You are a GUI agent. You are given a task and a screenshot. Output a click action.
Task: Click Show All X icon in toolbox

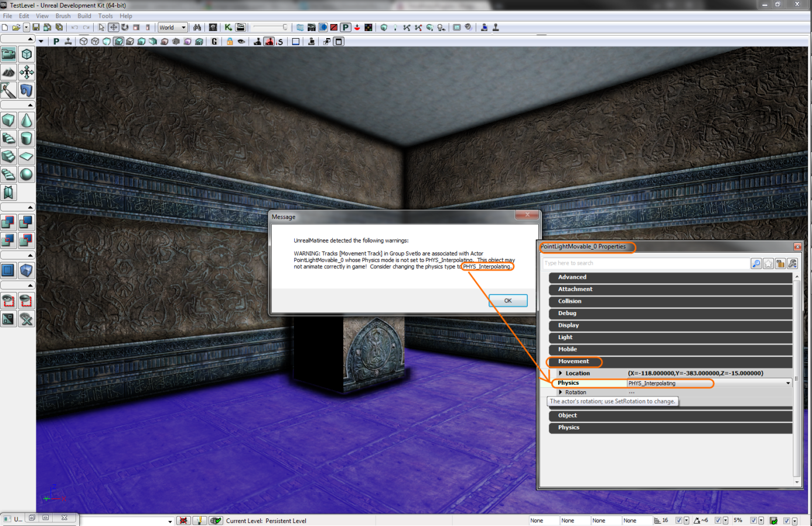pos(27,319)
